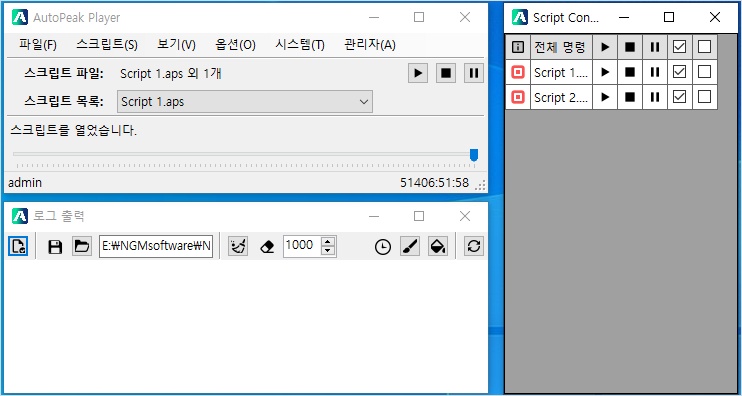The height and width of the screenshot is (396, 742).
Task: Click the speed slider thumb in AutoPeak Player
Action: (474, 155)
